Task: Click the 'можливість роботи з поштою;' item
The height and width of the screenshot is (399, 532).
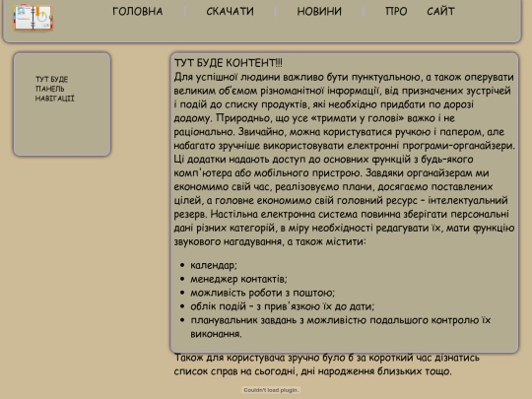Action: click(x=263, y=293)
